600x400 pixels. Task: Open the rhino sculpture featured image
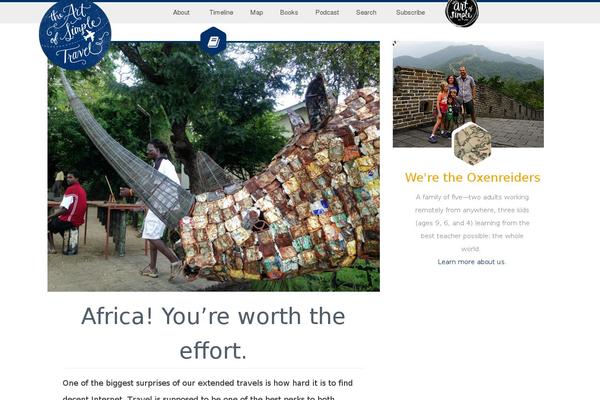(x=214, y=167)
